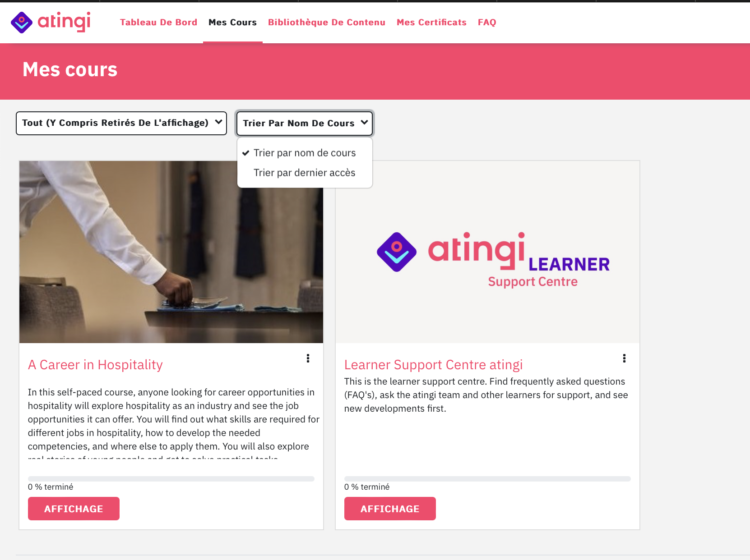Collapse the Trier Par Nom De Cours dropdown

(305, 123)
